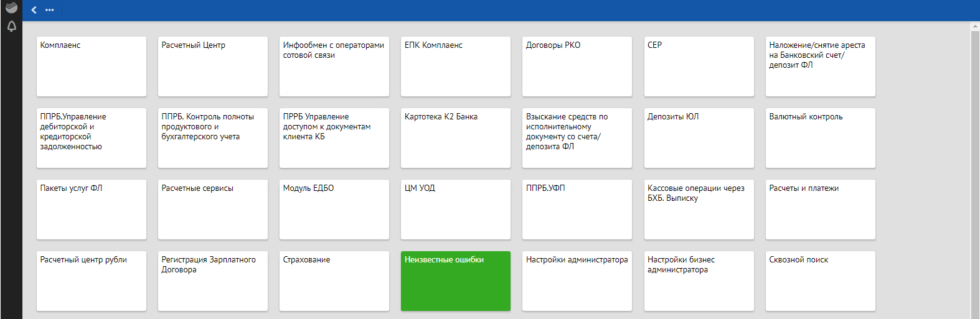
Task: Select the Страхование tile
Action: point(334,281)
